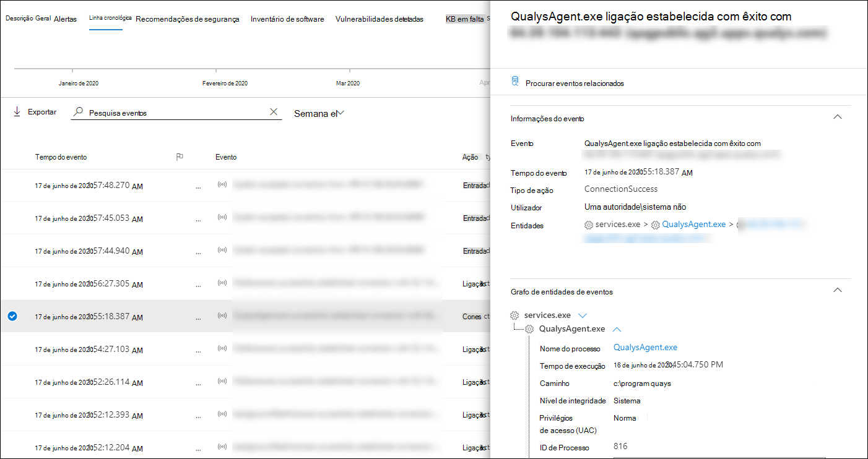
Task: Open the QualysAgent.exe link under Nome do processo
Action: (x=645, y=347)
